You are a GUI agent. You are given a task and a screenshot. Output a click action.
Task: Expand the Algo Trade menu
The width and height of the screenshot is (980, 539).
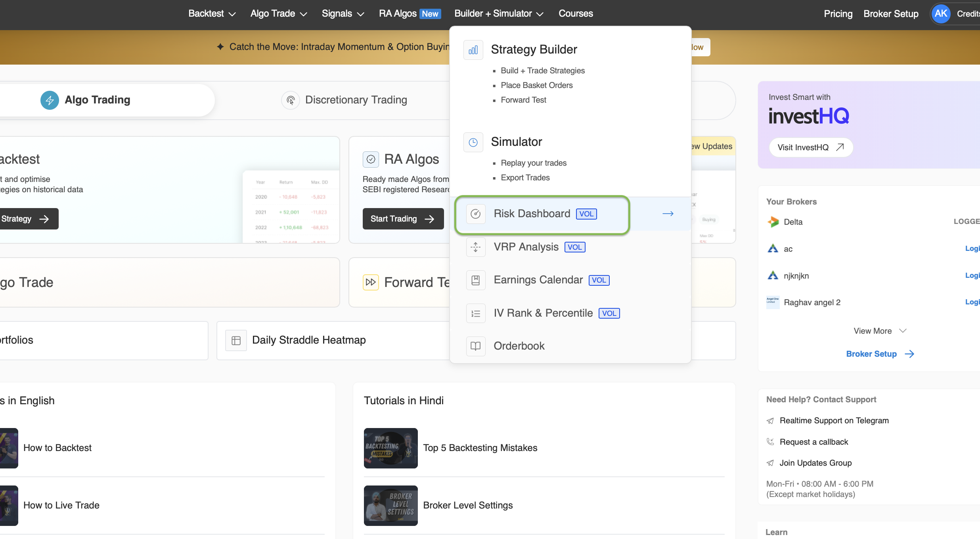(x=279, y=14)
